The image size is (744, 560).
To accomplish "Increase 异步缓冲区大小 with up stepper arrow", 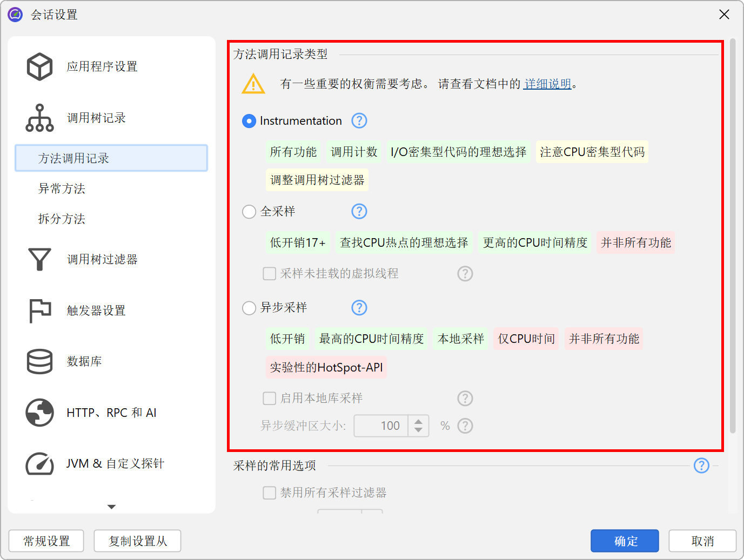I will click(418, 421).
